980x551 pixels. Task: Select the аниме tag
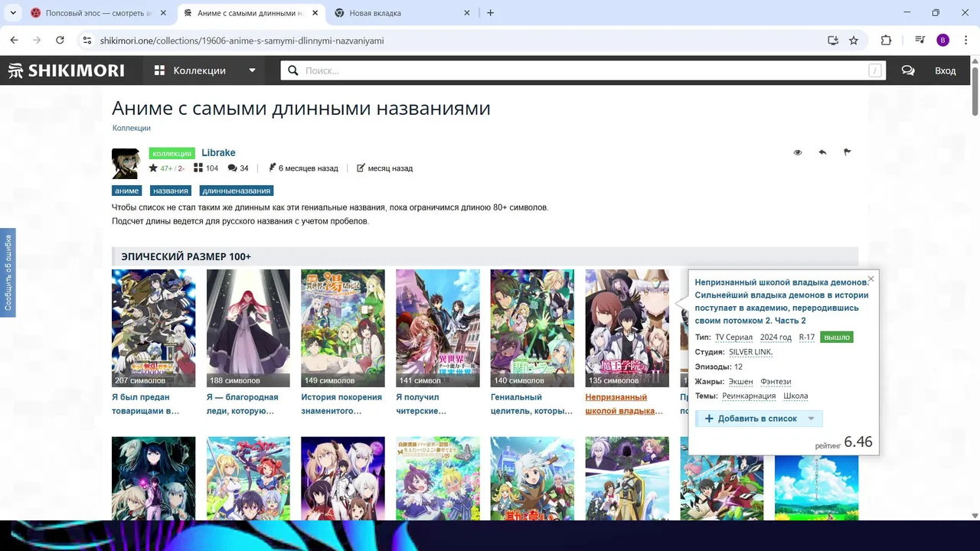[x=126, y=191]
